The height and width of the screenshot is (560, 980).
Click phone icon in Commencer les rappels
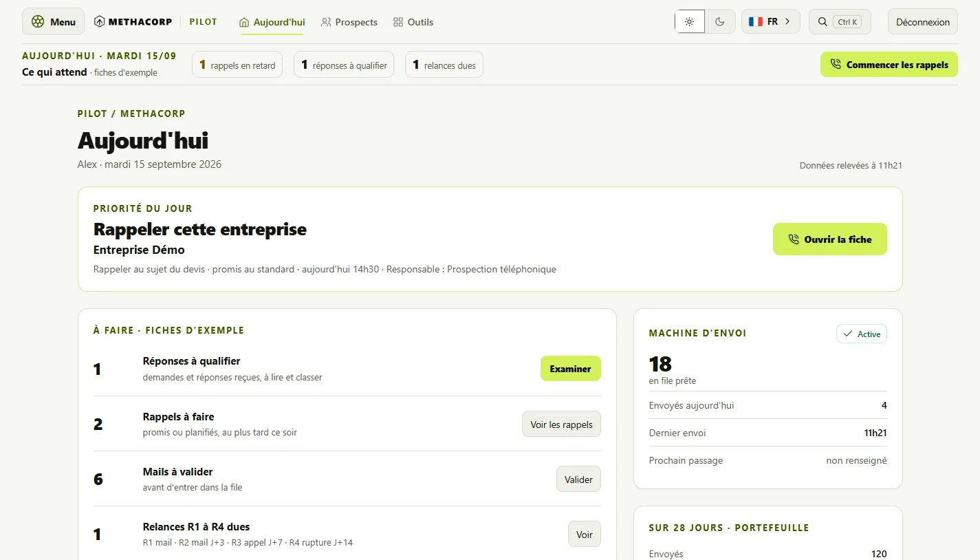pos(836,65)
